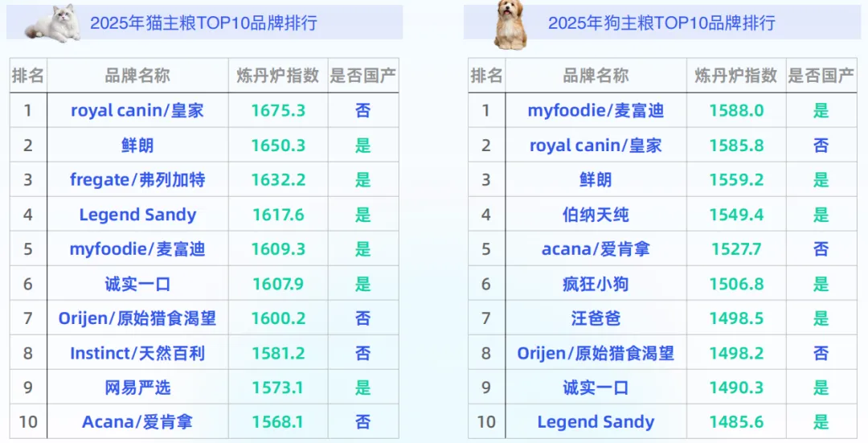The width and height of the screenshot is (868, 443).
Task: Click the 是 cell in the 伯纳天纯 row
Action: click(821, 215)
